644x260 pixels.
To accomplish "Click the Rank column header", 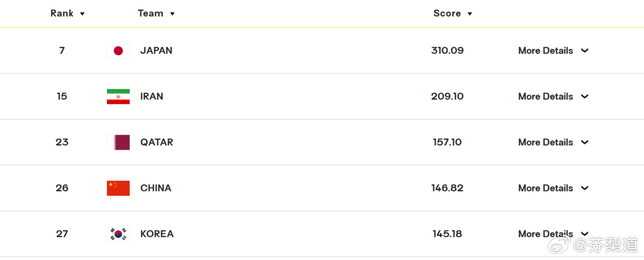I will pyautogui.click(x=62, y=13).
